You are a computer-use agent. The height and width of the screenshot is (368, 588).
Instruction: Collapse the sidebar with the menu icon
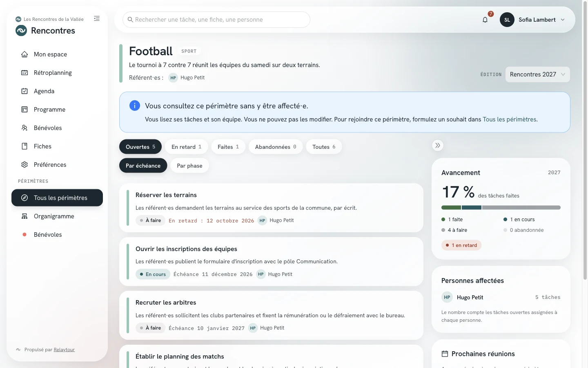97,18
